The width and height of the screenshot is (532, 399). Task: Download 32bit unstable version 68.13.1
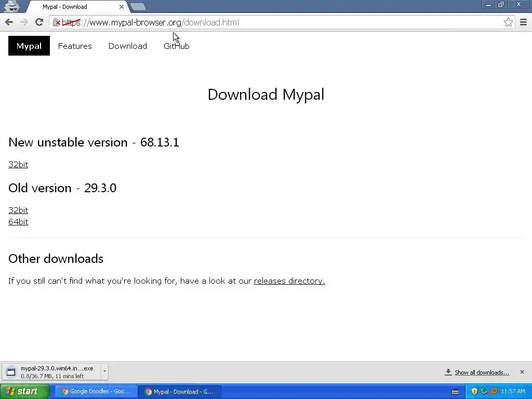pyautogui.click(x=18, y=165)
